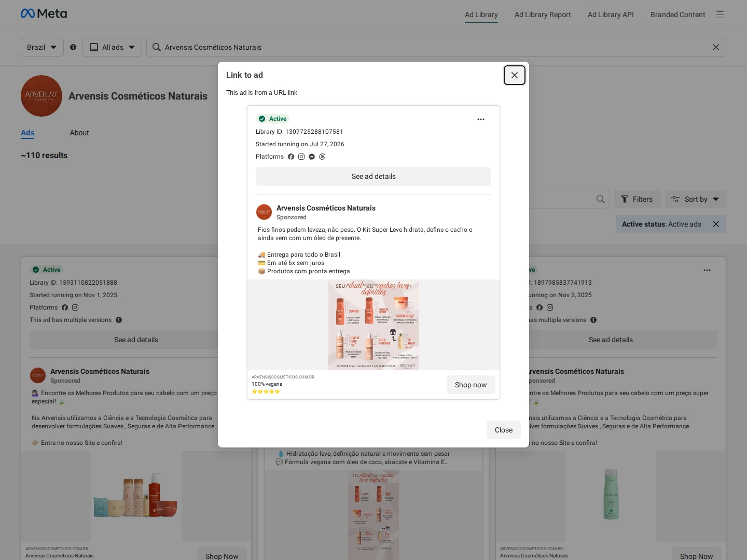Click the Threads platform icon in the dialog
Screen dimensions: 747x560
coord(322,157)
